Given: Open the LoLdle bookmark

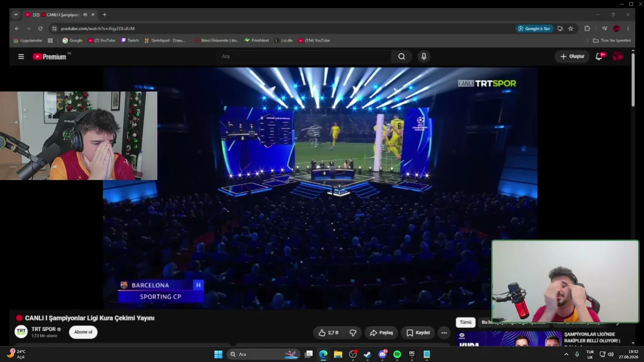Looking at the screenshot, I should coord(284,41).
